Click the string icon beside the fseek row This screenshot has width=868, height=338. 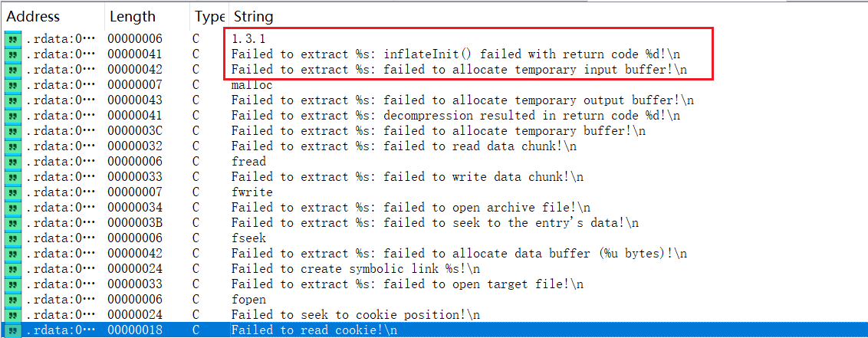pos(12,238)
